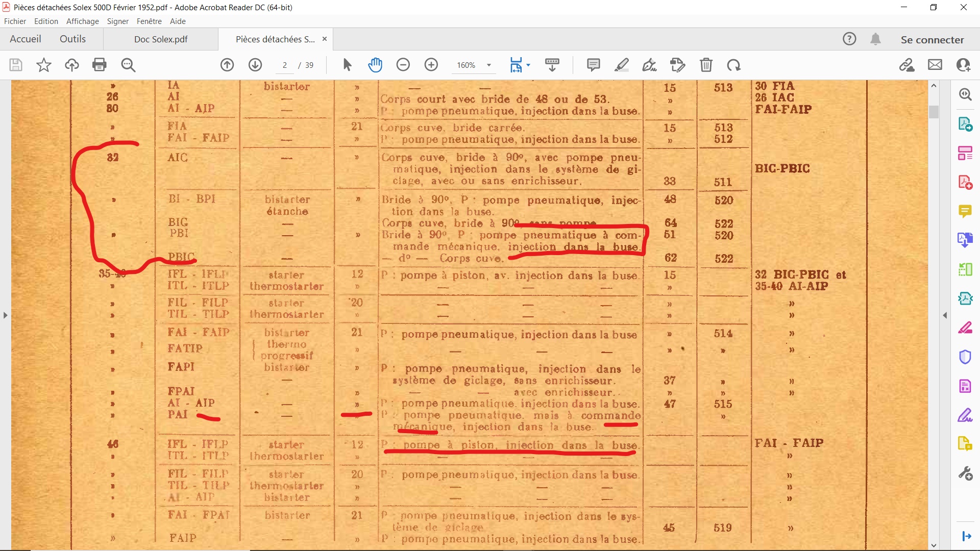
Task: Open the Affichage menu
Action: click(x=82, y=21)
